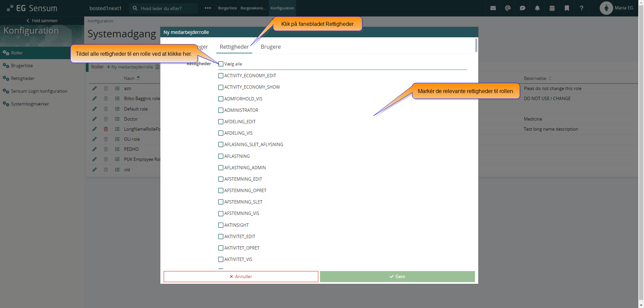
Task: Open the help question mark icon
Action: coord(581,8)
